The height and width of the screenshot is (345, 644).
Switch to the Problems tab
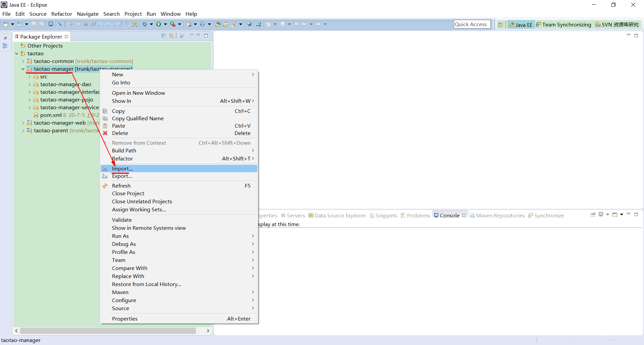point(415,215)
